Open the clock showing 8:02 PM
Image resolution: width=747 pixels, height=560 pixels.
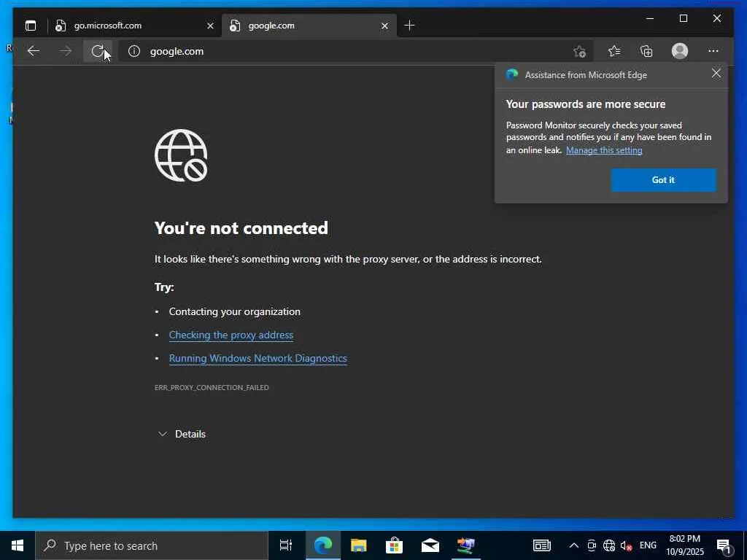[685, 545]
